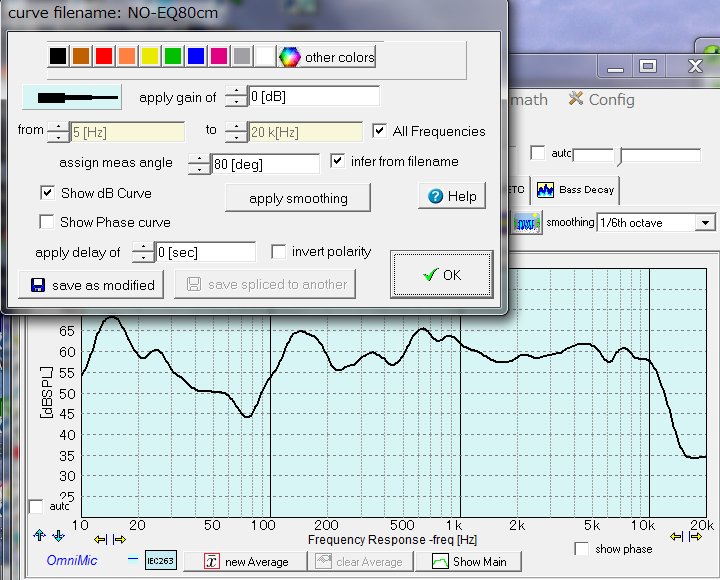This screenshot has height=580, width=720.
Task: Confirm the dialog with OK
Action: click(x=441, y=274)
